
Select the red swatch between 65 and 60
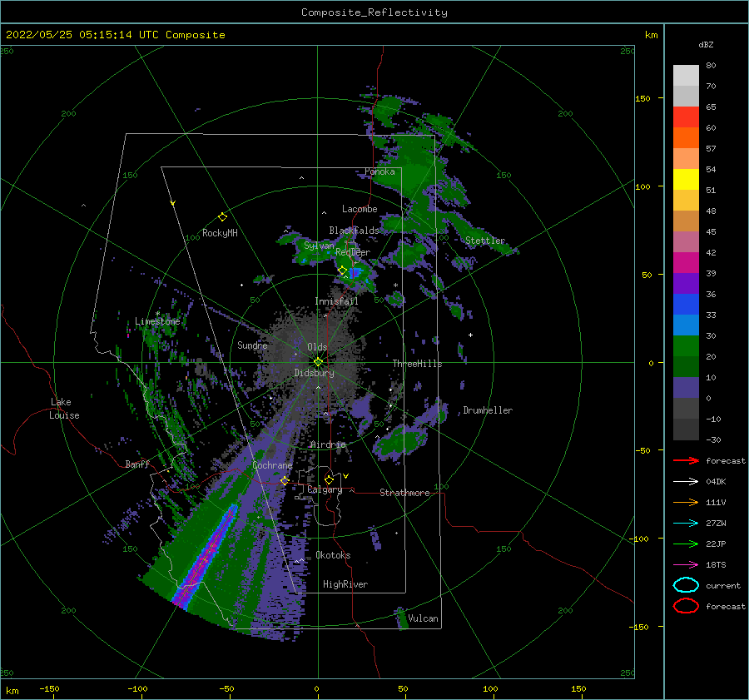click(686, 117)
